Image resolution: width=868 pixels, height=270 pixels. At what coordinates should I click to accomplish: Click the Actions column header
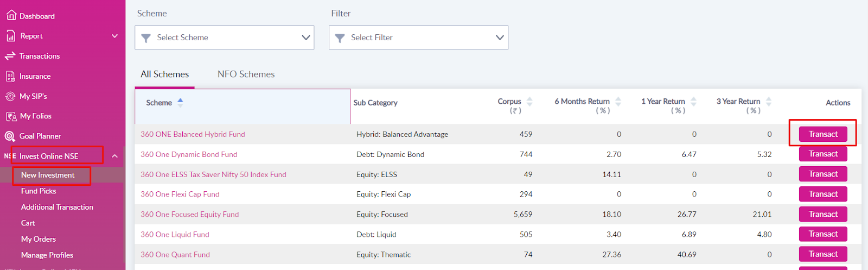pyautogui.click(x=838, y=103)
